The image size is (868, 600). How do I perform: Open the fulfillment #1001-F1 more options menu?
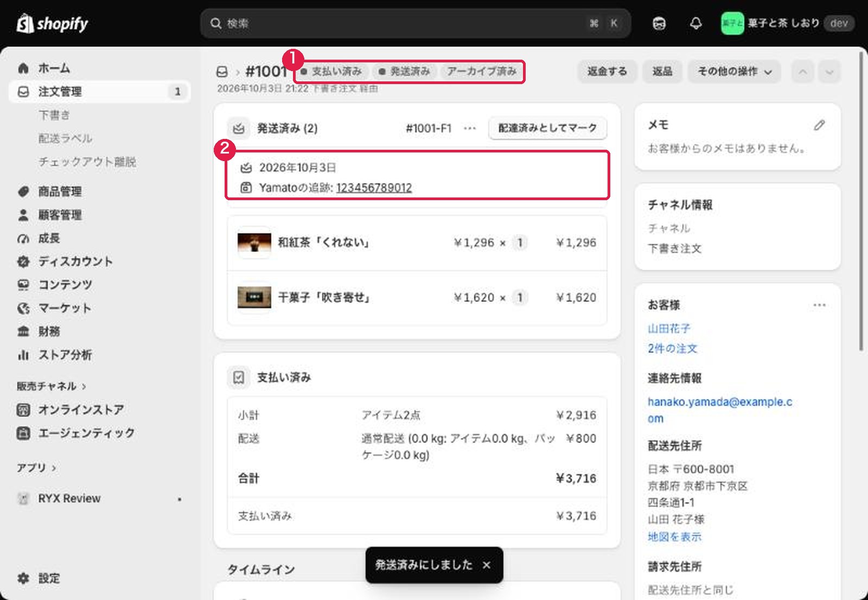(470, 129)
